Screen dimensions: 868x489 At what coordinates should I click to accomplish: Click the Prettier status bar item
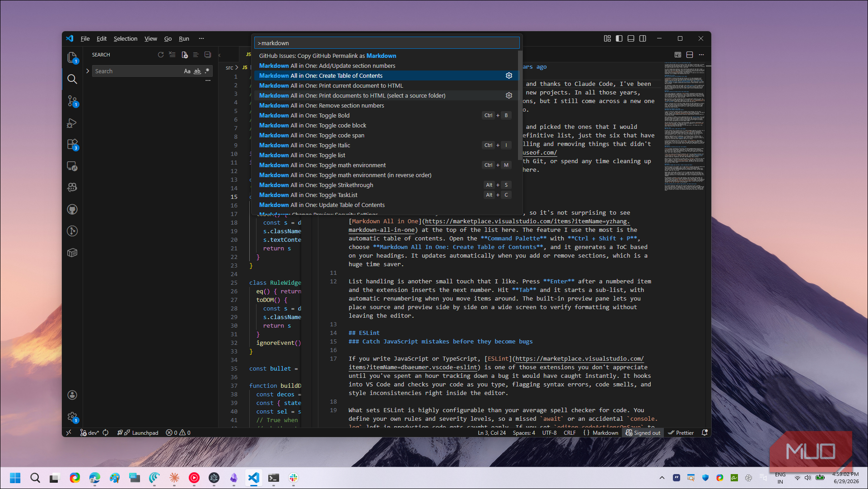click(681, 433)
